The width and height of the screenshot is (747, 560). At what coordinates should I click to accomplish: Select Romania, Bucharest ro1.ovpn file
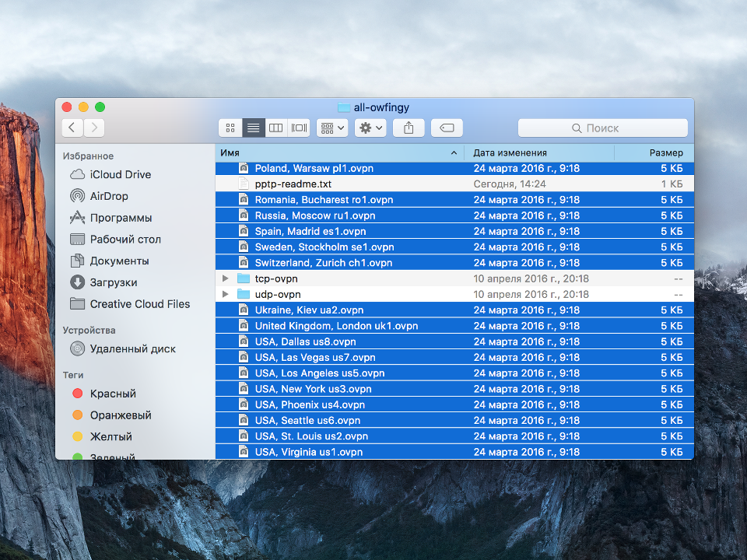[x=454, y=200]
